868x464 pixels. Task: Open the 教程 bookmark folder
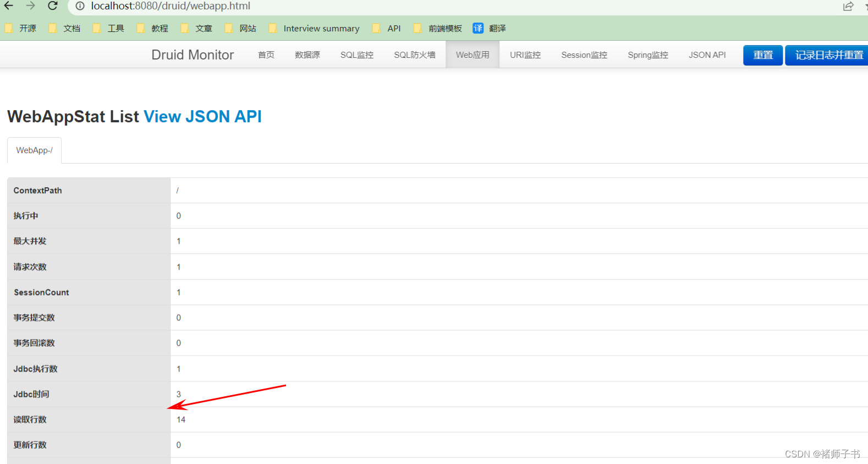[x=153, y=28]
